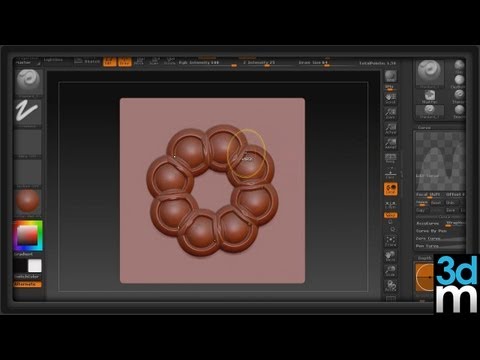Viewport: 480px width, 360px height.
Task: Adjust the Offset slider in Curve panel
Action: pyautogui.click(x=455, y=195)
